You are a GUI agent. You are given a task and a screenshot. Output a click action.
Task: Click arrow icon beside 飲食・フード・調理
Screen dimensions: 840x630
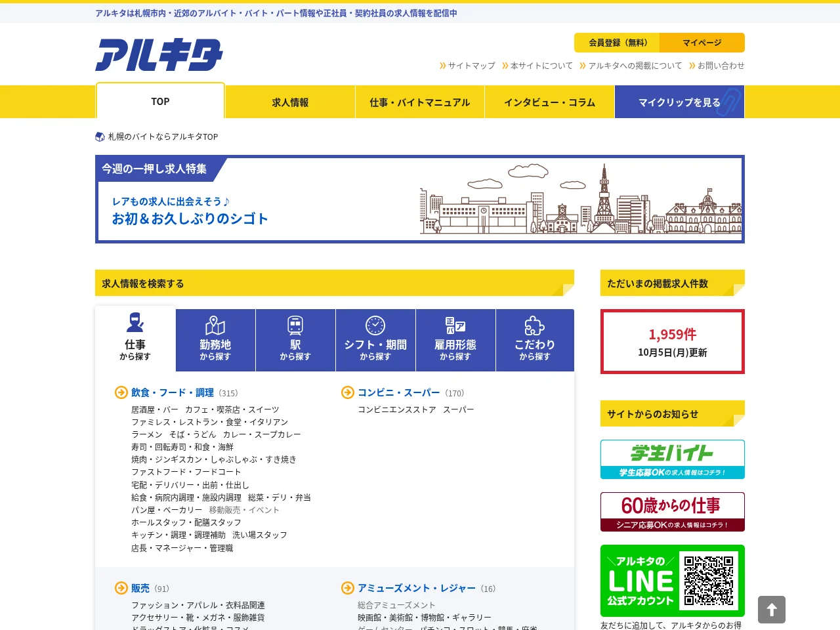point(121,392)
